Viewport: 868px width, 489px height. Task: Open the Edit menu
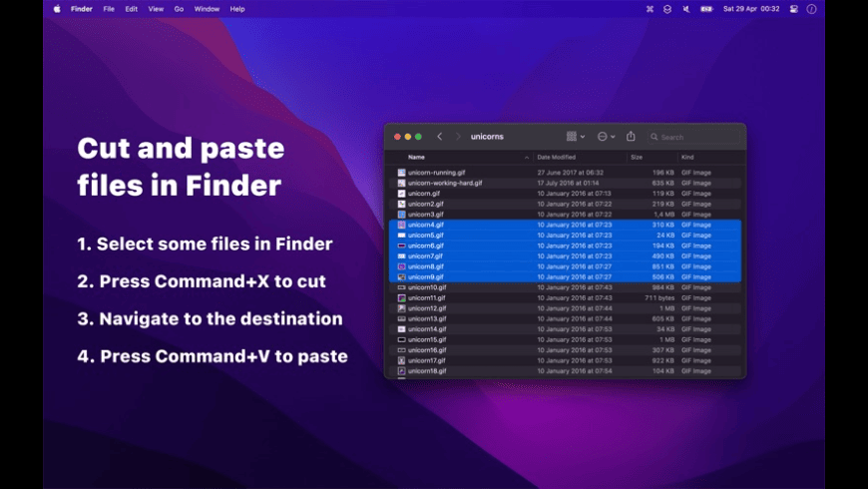click(x=131, y=9)
